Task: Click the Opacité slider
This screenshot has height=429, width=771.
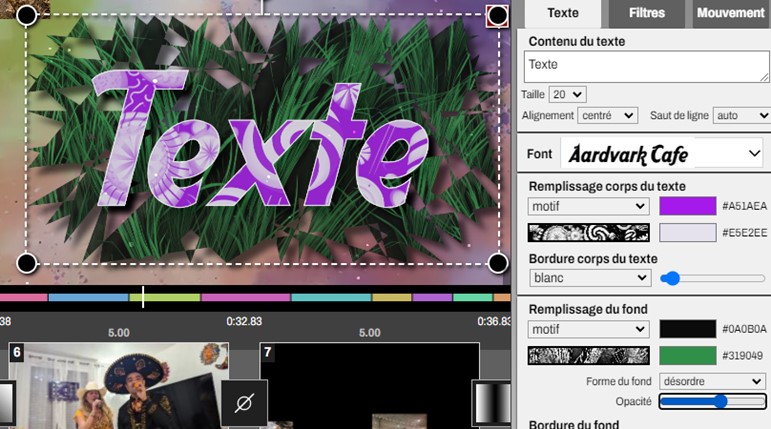Action: tap(712, 401)
